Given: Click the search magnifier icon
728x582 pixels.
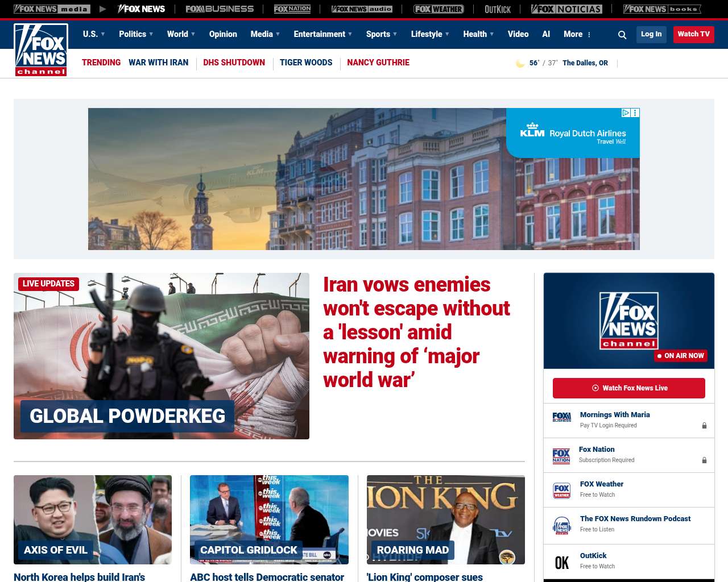Looking at the screenshot, I should [622, 35].
